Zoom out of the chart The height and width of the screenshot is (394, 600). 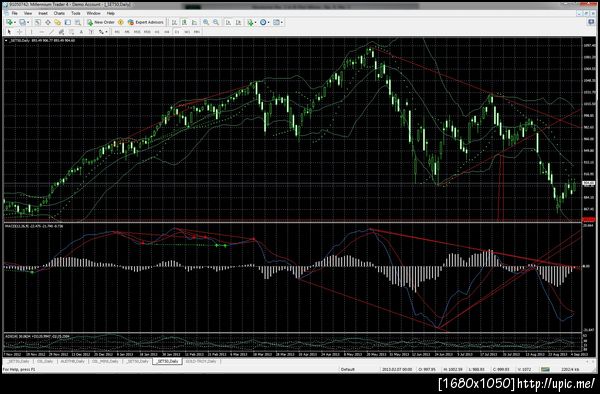pos(216,22)
